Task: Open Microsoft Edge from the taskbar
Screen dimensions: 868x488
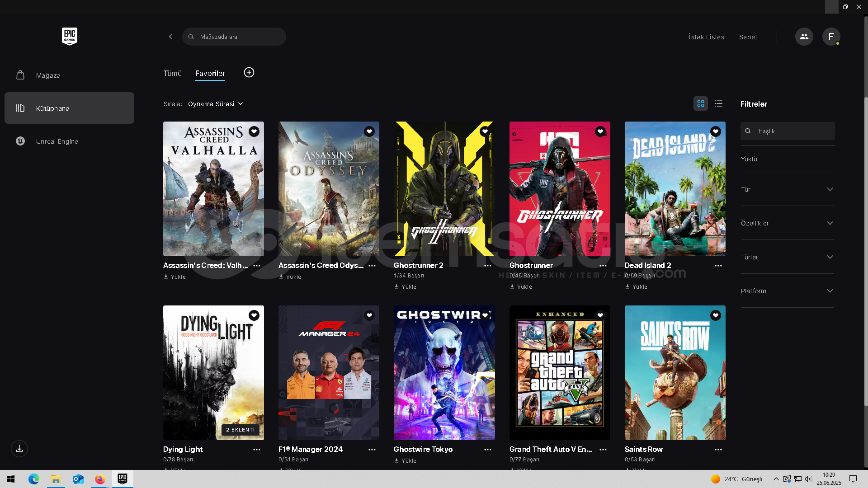Action: [x=34, y=479]
